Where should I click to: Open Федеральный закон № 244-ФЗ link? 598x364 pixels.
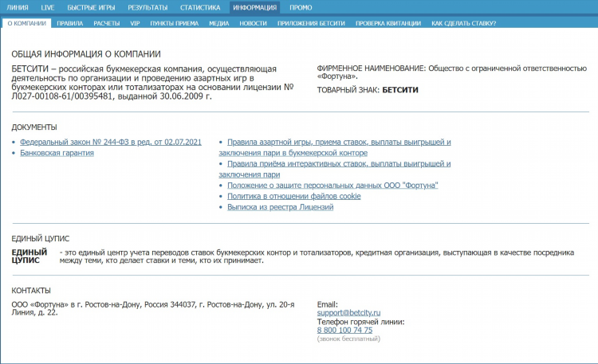(111, 142)
